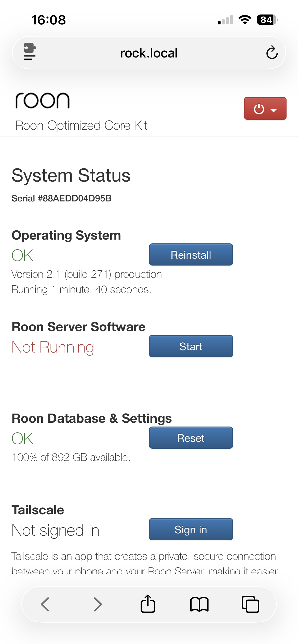
Task: Open the extensions and reader menu icon
Action: point(30,51)
